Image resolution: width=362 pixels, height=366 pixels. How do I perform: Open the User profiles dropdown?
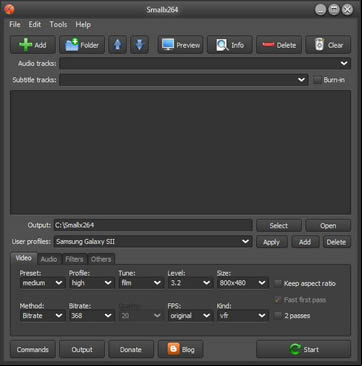[153, 242]
